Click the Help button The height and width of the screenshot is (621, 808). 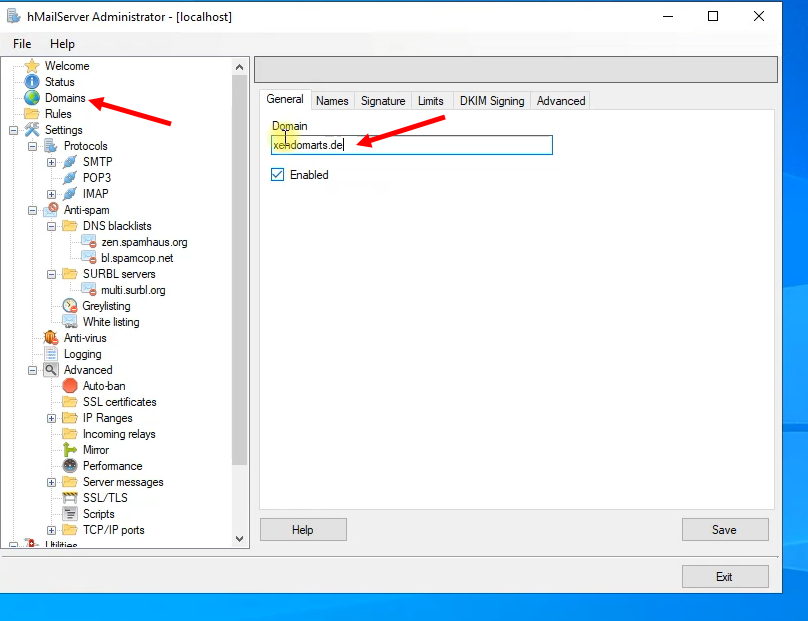(x=303, y=530)
